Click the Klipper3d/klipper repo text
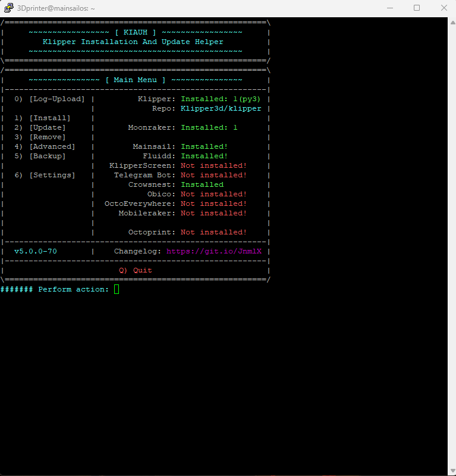The image size is (456, 476). [221, 109]
